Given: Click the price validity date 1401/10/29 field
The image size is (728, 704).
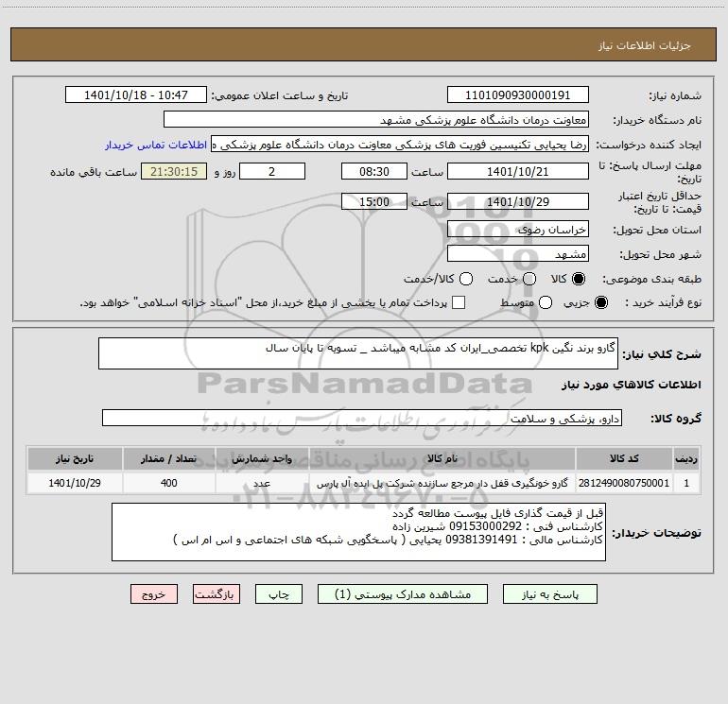Looking at the screenshot, I should 518,201.
